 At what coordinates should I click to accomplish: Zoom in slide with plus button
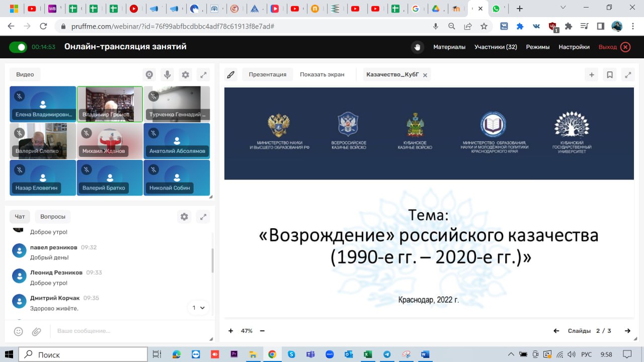(x=231, y=331)
